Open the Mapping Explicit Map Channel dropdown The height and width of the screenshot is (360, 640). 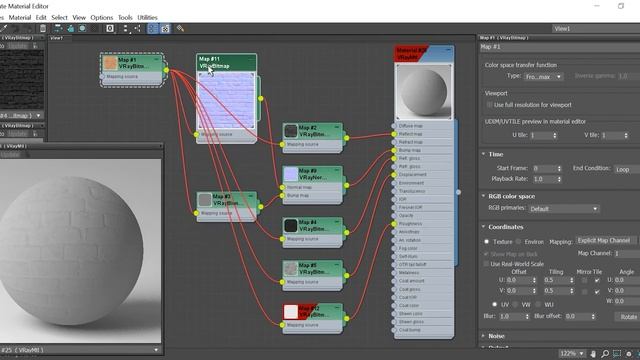point(606,241)
